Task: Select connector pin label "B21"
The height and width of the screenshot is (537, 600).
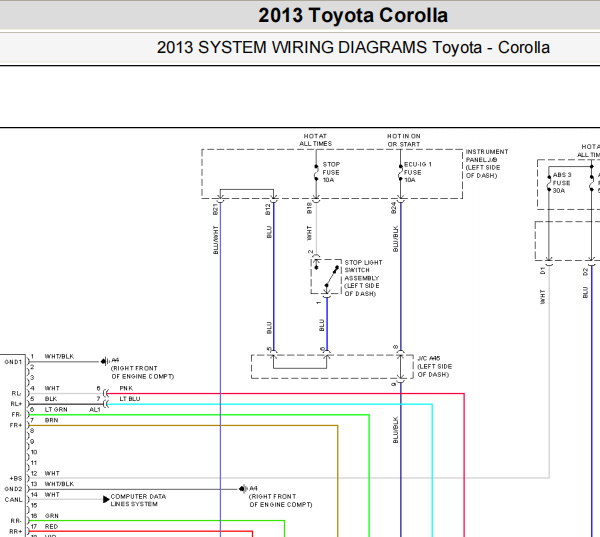Action: tap(215, 209)
